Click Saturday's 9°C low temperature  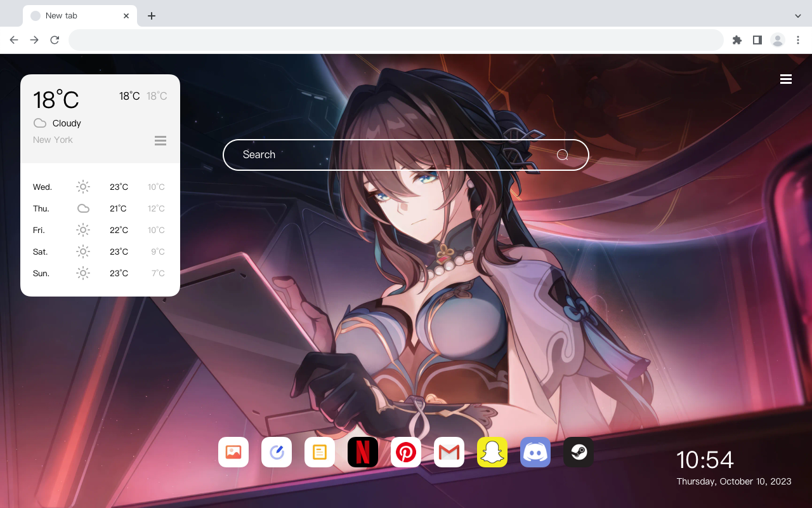[158, 251]
